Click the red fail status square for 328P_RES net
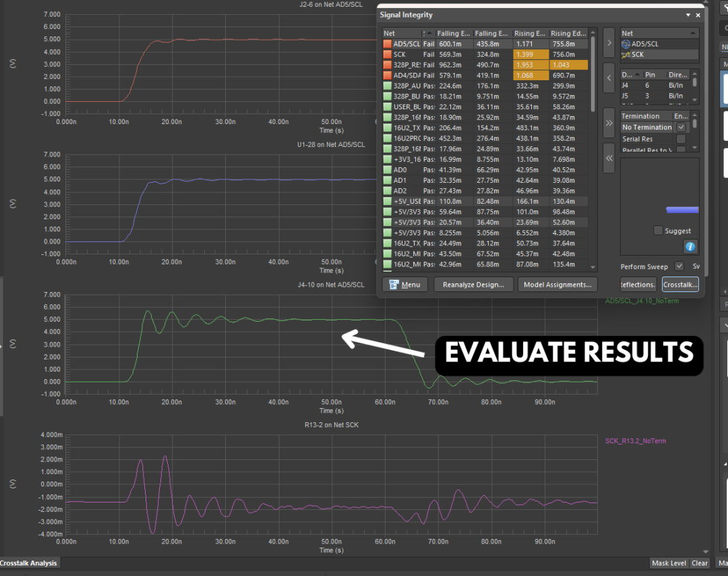The image size is (728, 576). (x=388, y=65)
